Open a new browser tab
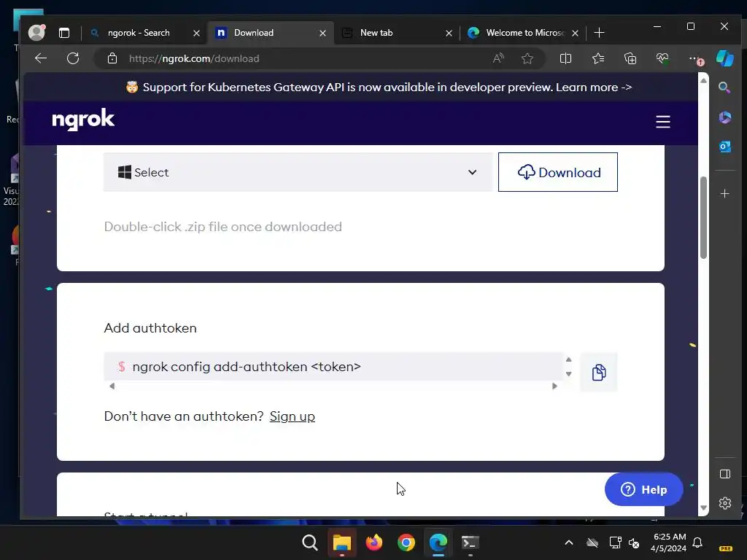 pos(600,32)
